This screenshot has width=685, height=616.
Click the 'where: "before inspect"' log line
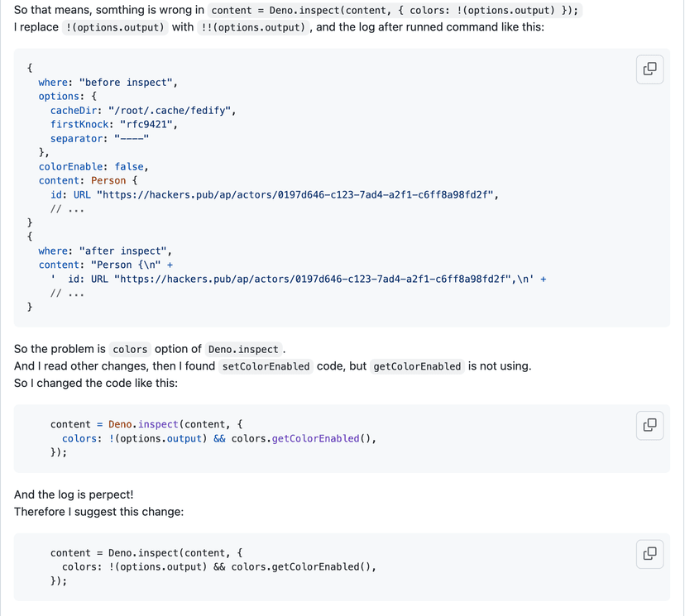(108, 83)
